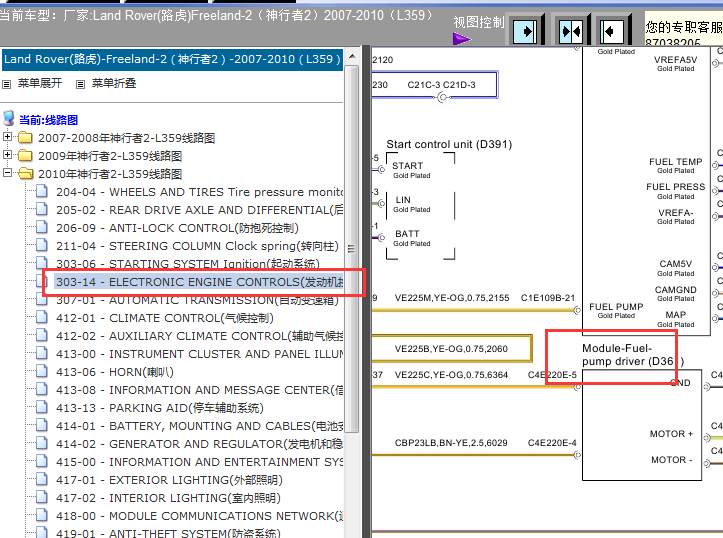Click the page icon next to 412-01

[41, 317]
